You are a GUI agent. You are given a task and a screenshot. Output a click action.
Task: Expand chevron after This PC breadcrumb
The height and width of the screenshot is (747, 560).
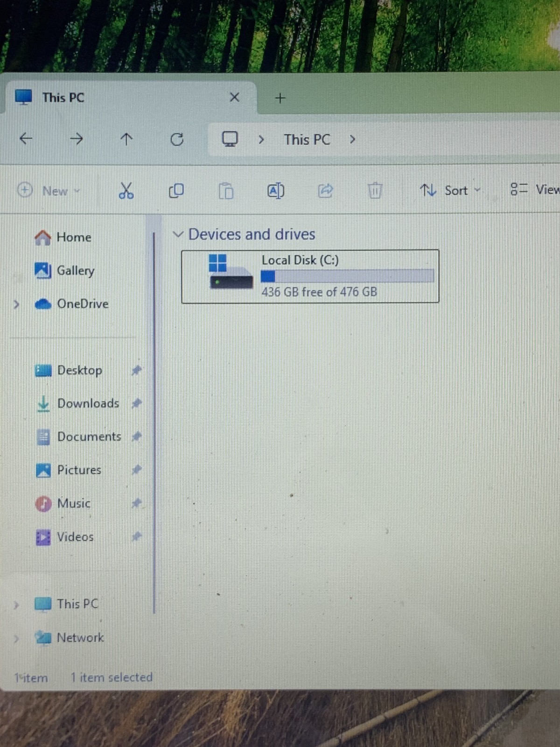pos(352,139)
